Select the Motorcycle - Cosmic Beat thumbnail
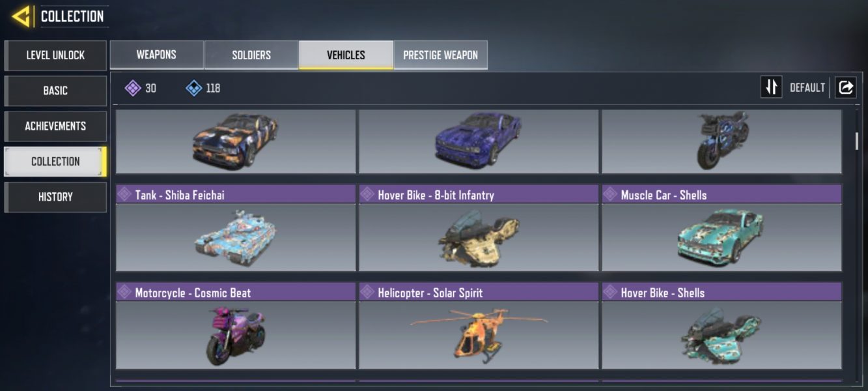The image size is (868, 391). (x=236, y=335)
